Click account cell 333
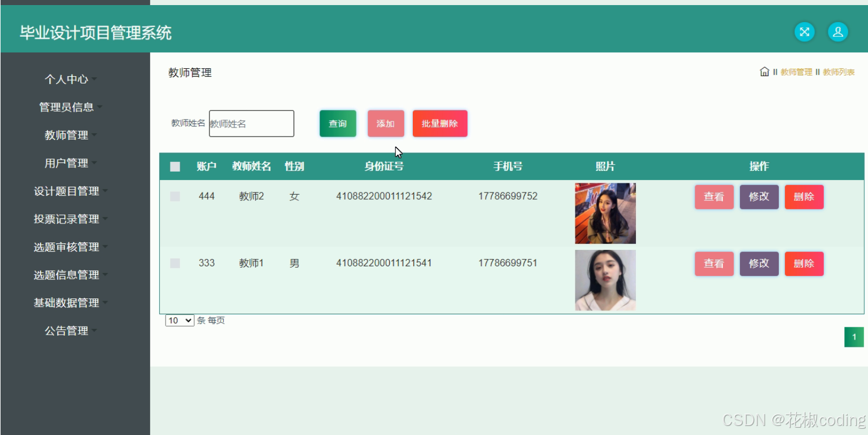Screen dimensions: 868x435 point(207,263)
